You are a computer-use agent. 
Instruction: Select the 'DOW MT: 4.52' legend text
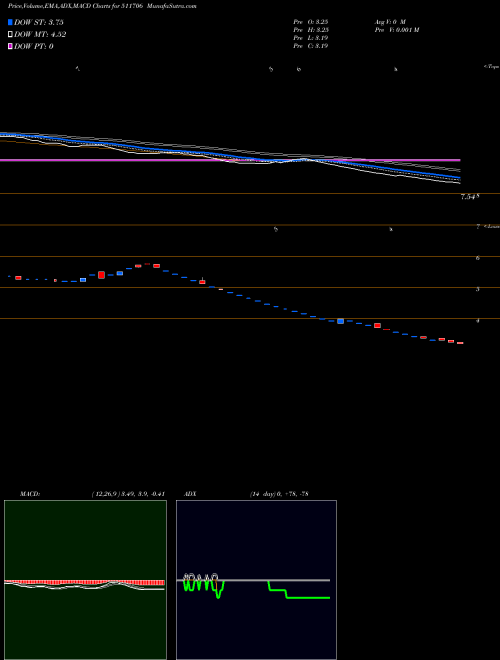click(40, 35)
